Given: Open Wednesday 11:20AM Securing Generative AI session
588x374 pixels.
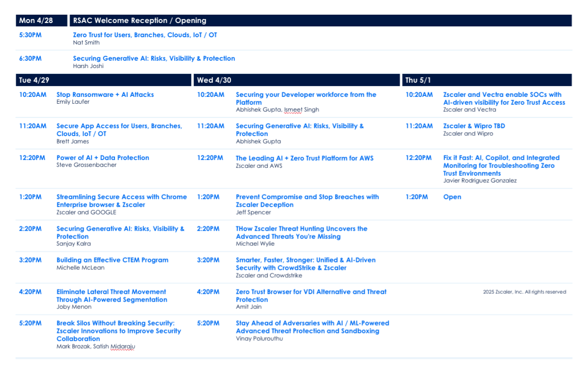Looking at the screenshot, I should click(300, 130).
